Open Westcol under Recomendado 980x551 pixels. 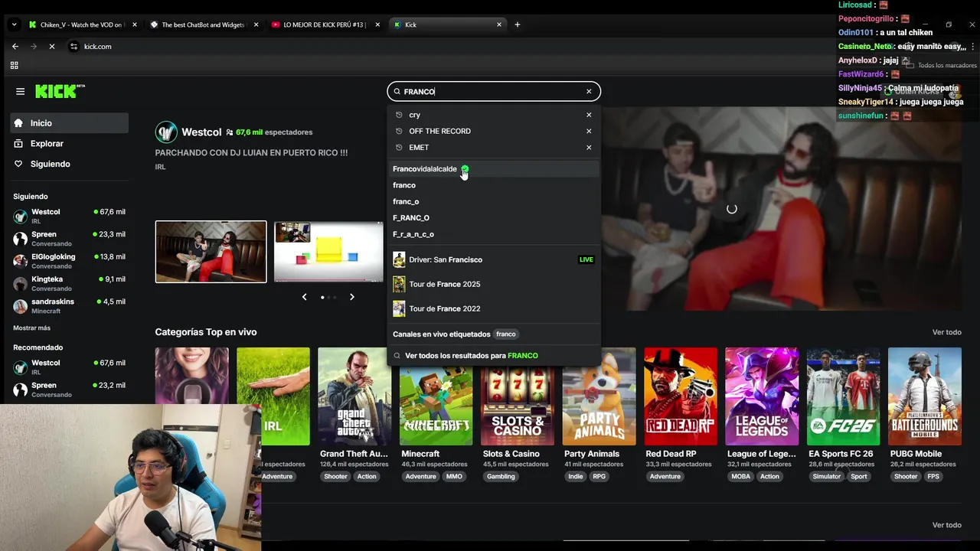pyautogui.click(x=70, y=367)
